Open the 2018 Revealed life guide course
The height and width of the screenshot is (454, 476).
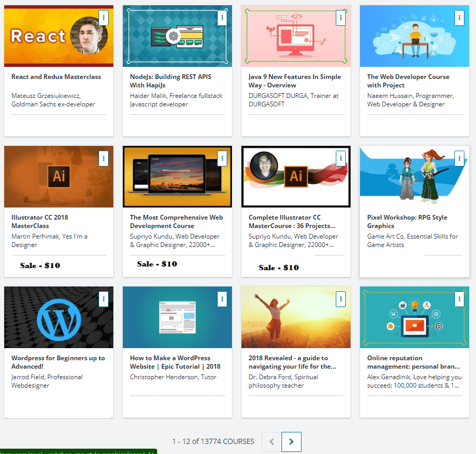coord(296,362)
